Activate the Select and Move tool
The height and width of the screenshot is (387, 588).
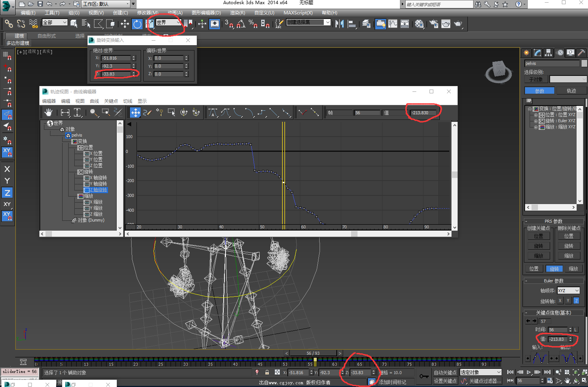[125, 24]
